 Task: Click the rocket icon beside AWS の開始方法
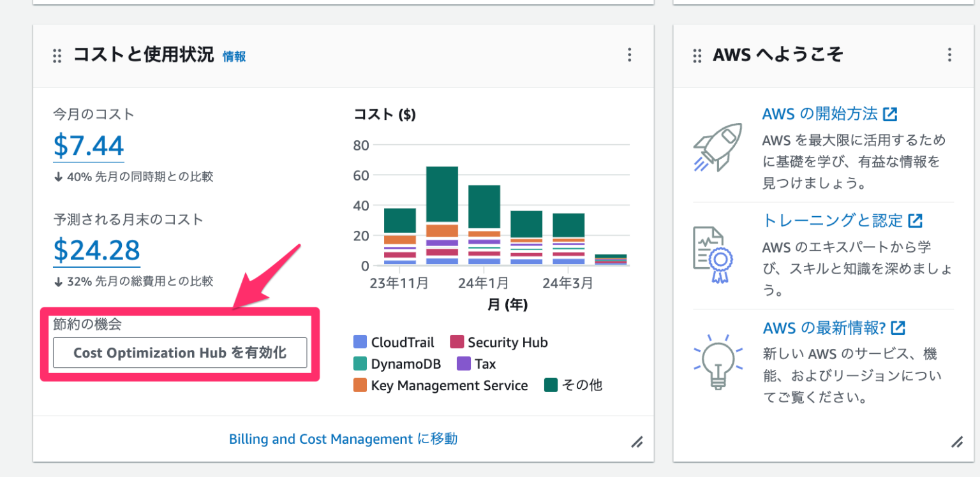[x=720, y=147]
